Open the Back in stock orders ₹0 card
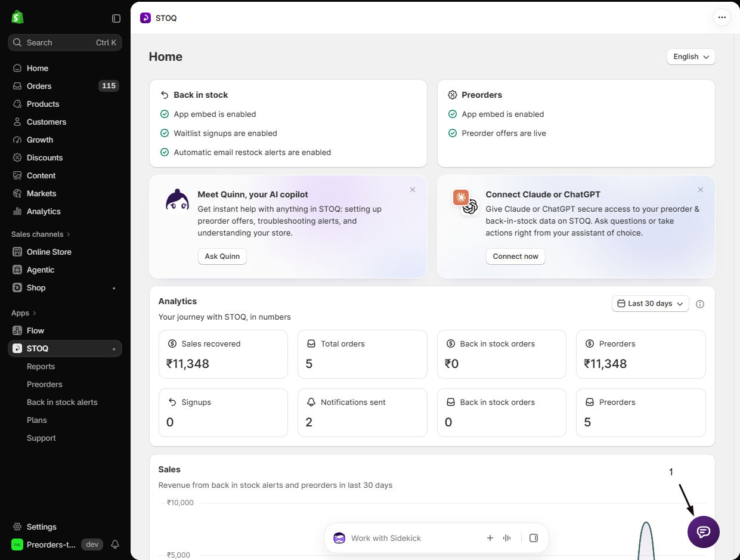 click(501, 354)
